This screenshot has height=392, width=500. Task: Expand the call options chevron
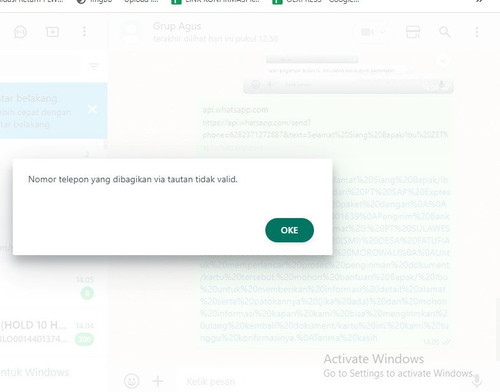point(383,32)
